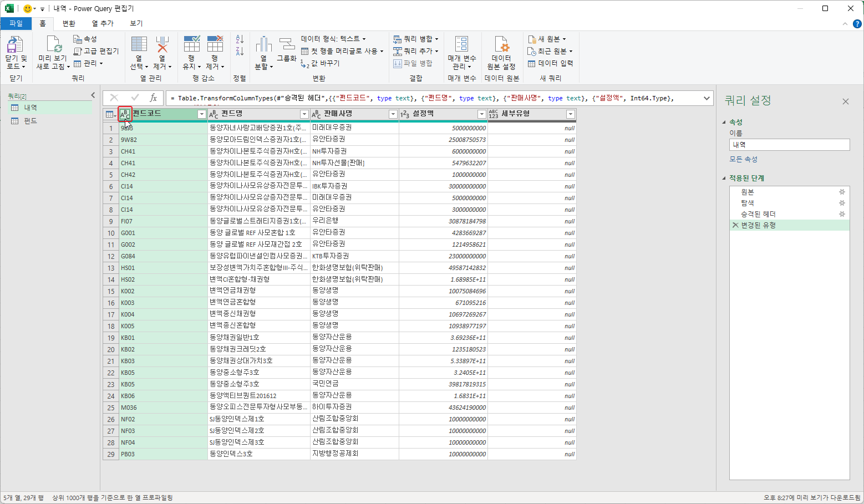The height and width of the screenshot is (504, 864).
Task: Click the 닫기 및 로드 icon
Action: [16, 45]
